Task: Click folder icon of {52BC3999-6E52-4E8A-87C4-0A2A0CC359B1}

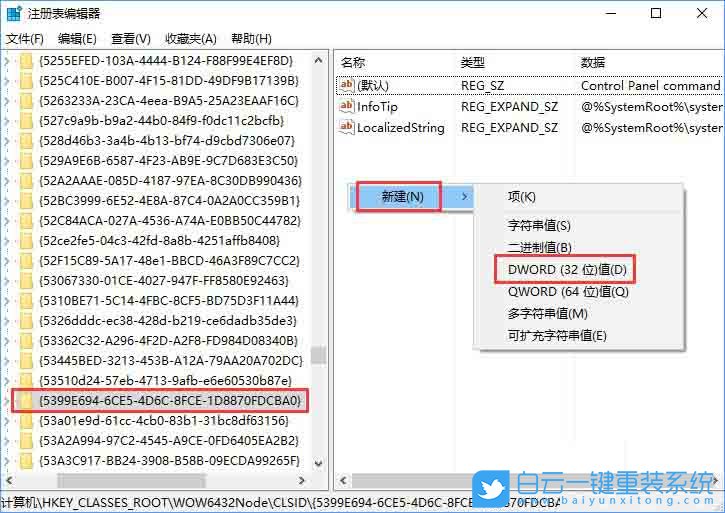Action: pos(26,201)
